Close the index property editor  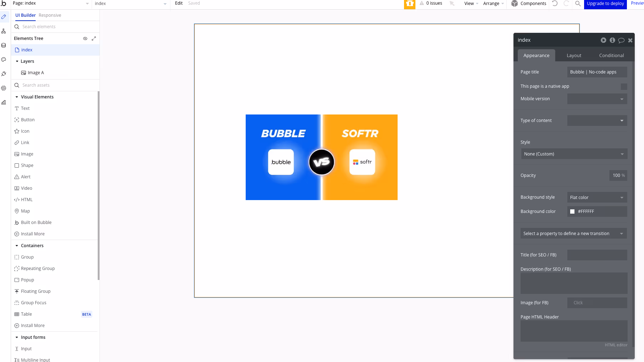point(630,40)
